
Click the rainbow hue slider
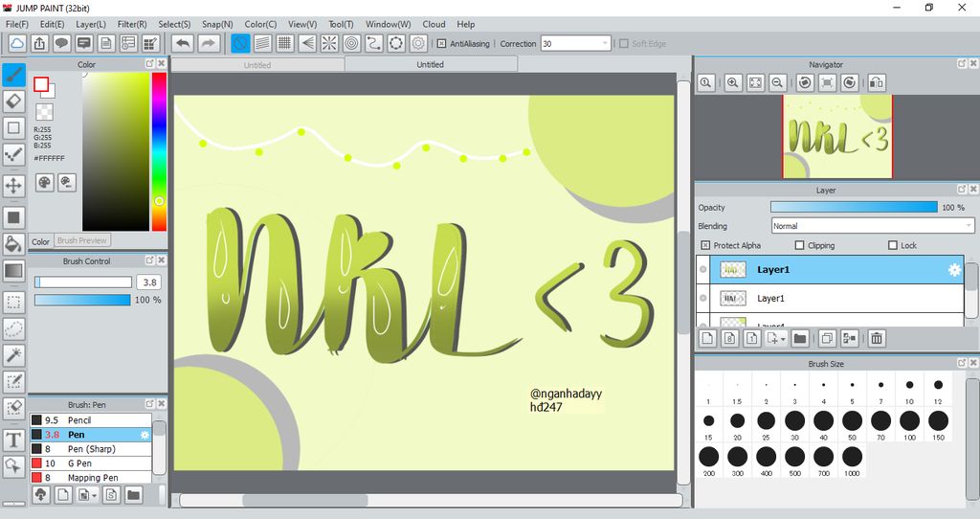click(160, 152)
